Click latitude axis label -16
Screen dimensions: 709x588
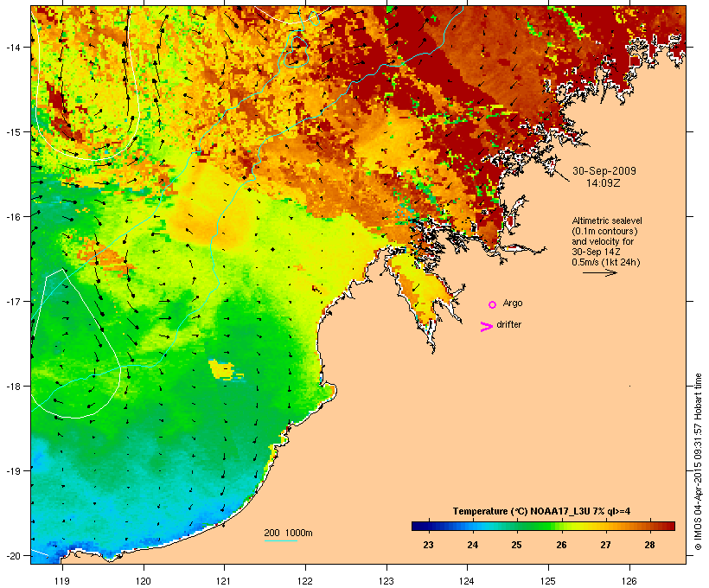pyautogui.click(x=12, y=217)
